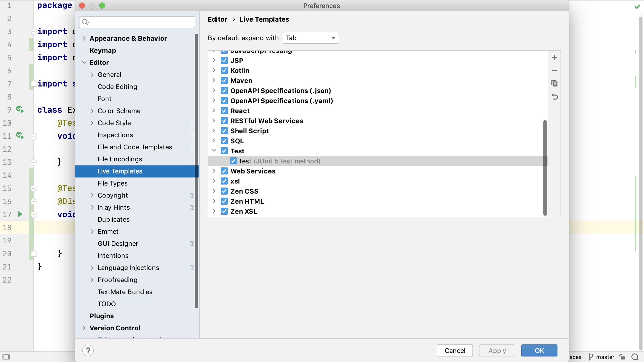The image size is (644, 362).
Task: Click the settings tree vertical scrollbar
Action: 196,171
